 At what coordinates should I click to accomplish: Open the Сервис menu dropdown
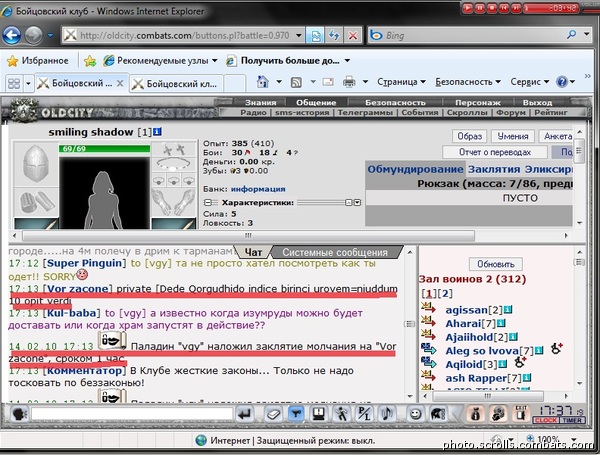[530, 82]
